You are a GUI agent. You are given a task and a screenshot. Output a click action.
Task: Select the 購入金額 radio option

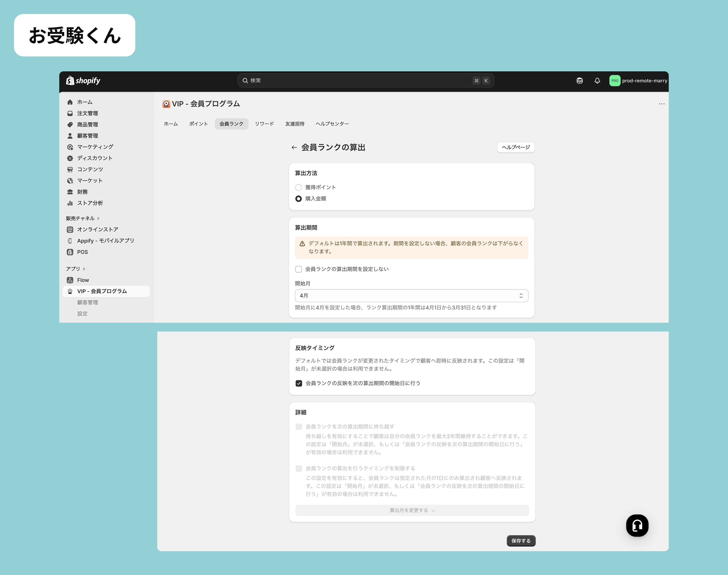[298, 199]
